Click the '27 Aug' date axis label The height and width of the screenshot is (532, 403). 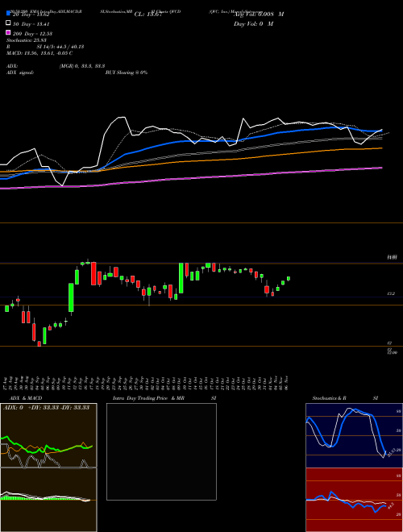6,383
